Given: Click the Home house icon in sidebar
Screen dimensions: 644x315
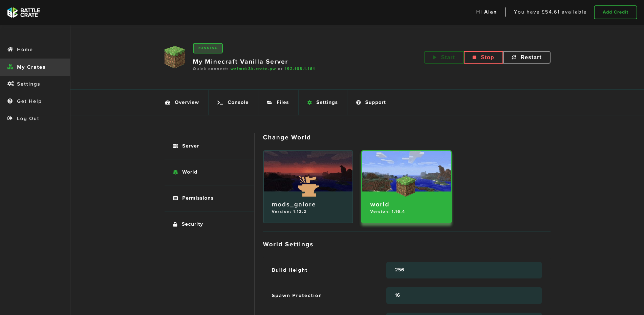Looking at the screenshot, I should pos(10,49).
